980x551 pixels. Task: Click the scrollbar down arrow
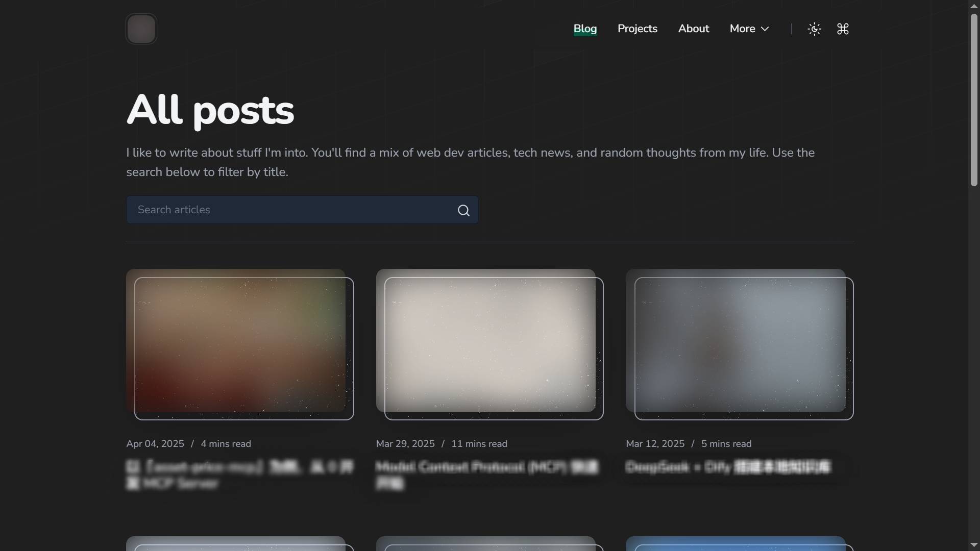tap(974, 545)
